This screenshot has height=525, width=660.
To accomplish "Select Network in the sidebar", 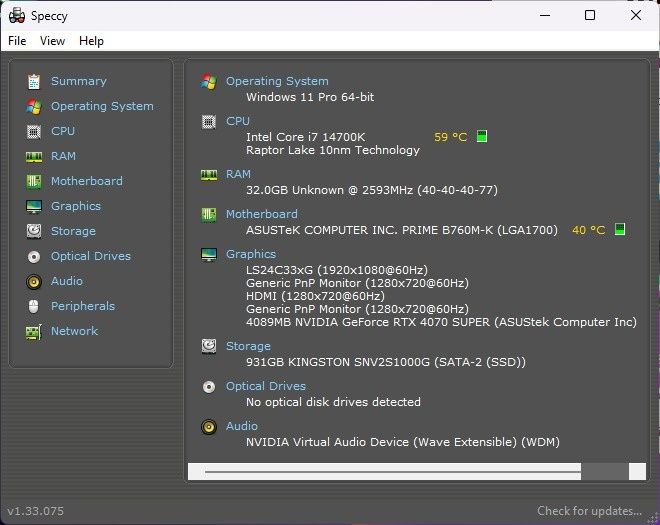I will [x=74, y=331].
